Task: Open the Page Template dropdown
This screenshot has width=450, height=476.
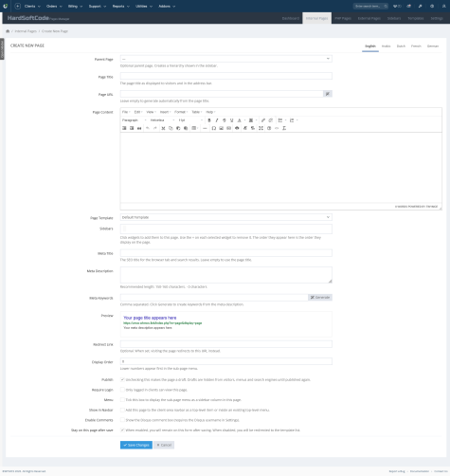Action: coord(226,217)
